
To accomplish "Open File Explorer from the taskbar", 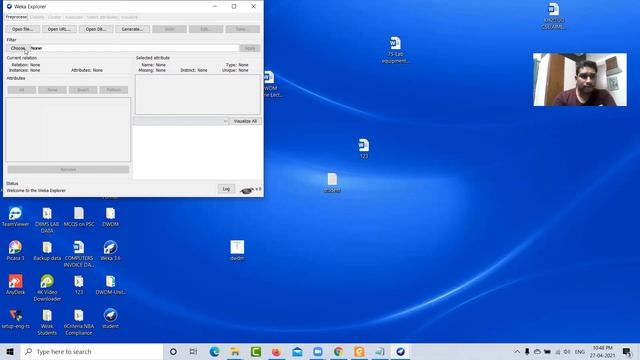I will point(235,351).
